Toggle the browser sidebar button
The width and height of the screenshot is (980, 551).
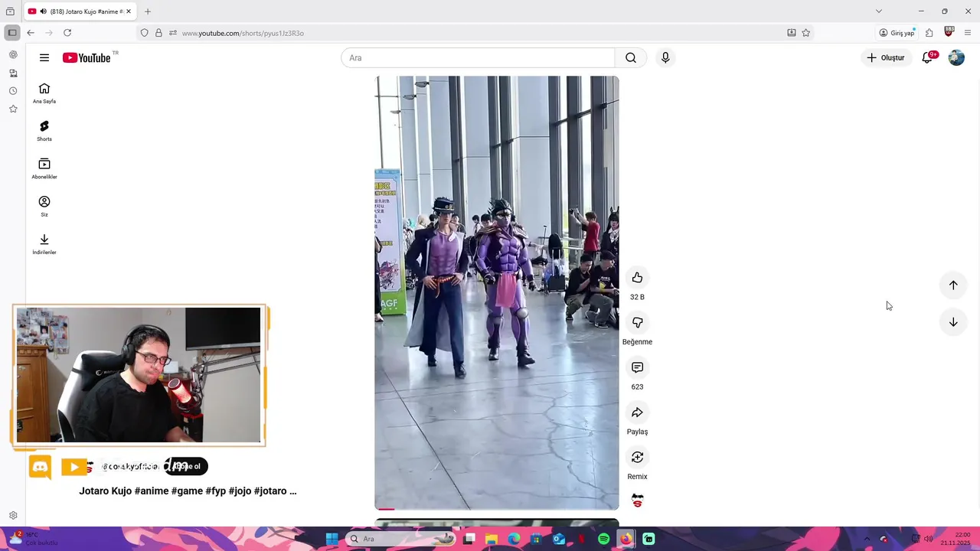tap(12, 33)
